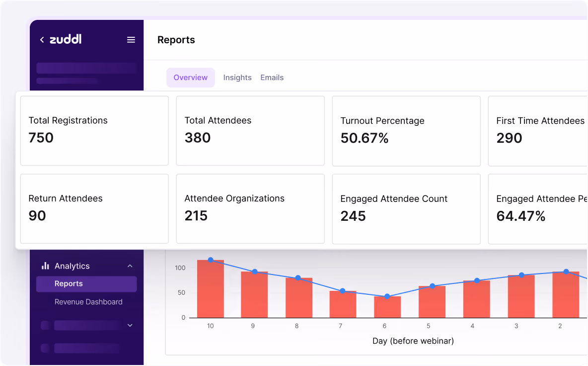Click the Day (before webinar) axis label
588x366 pixels.
[x=413, y=341]
